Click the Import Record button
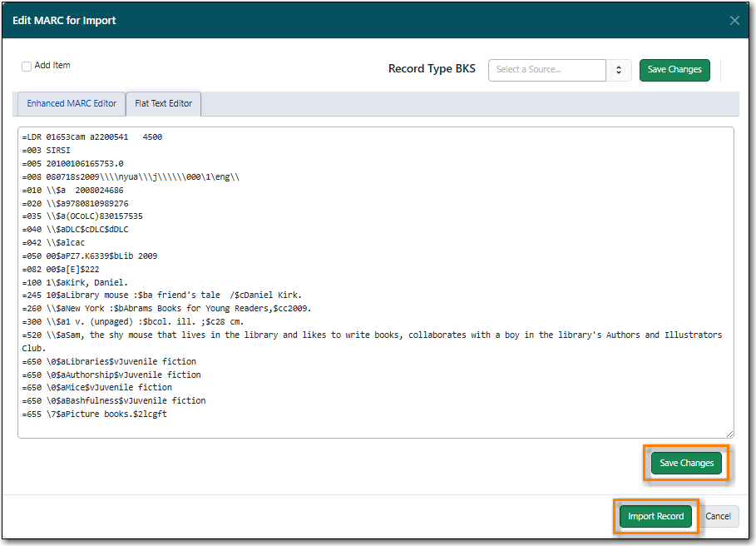 pos(655,516)
